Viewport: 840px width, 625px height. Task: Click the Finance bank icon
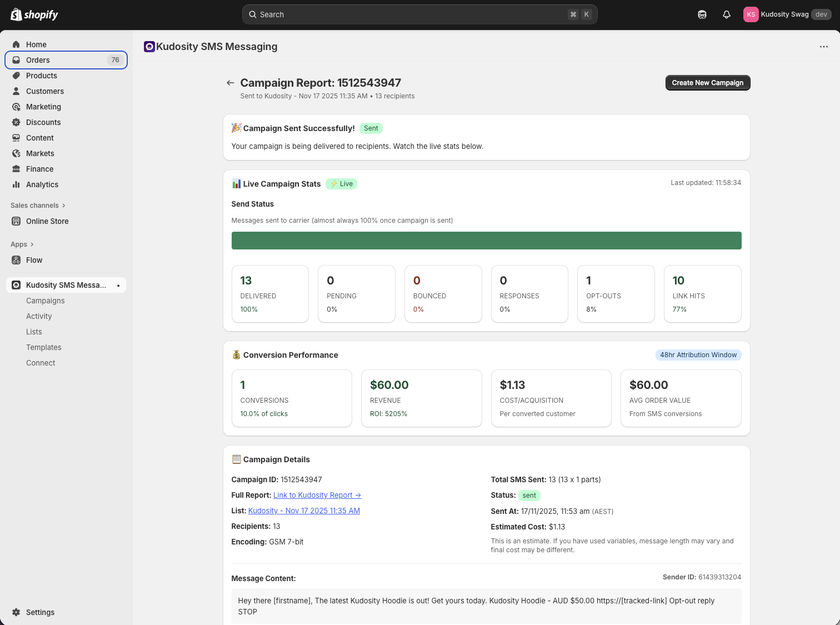click(16, 169)
